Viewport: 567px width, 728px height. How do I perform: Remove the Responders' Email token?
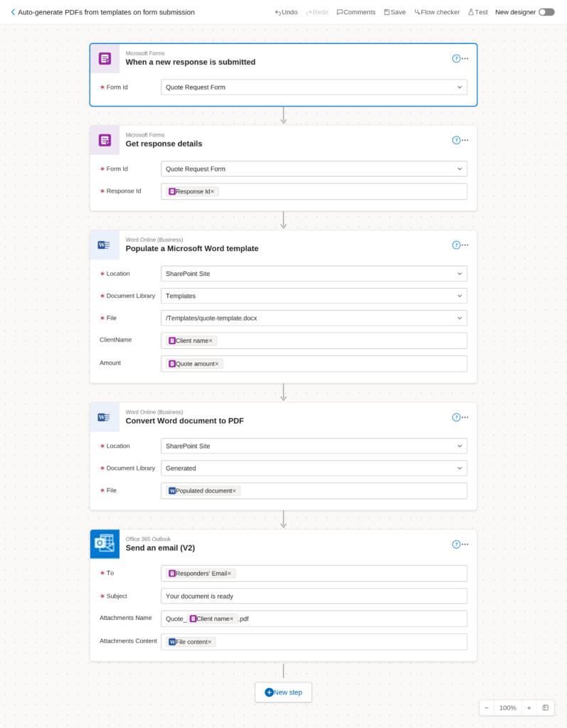(x=229, y=574)
